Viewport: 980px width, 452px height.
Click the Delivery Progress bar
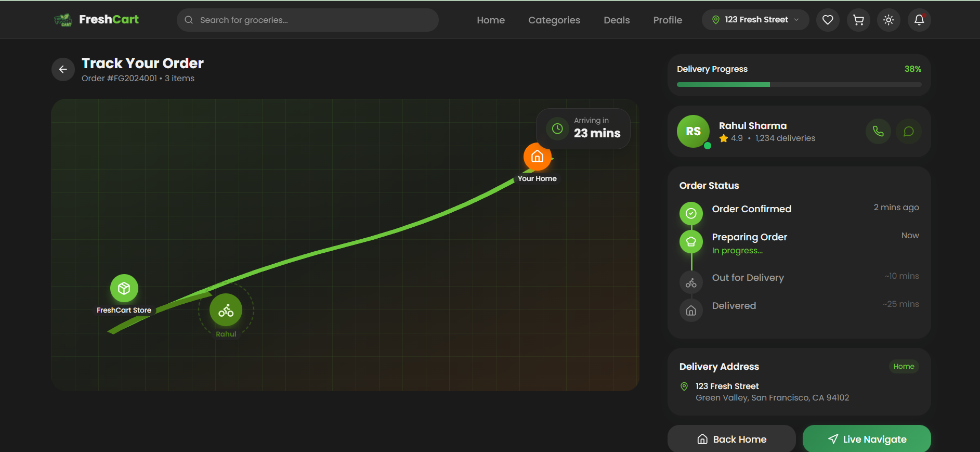point(799,84)
